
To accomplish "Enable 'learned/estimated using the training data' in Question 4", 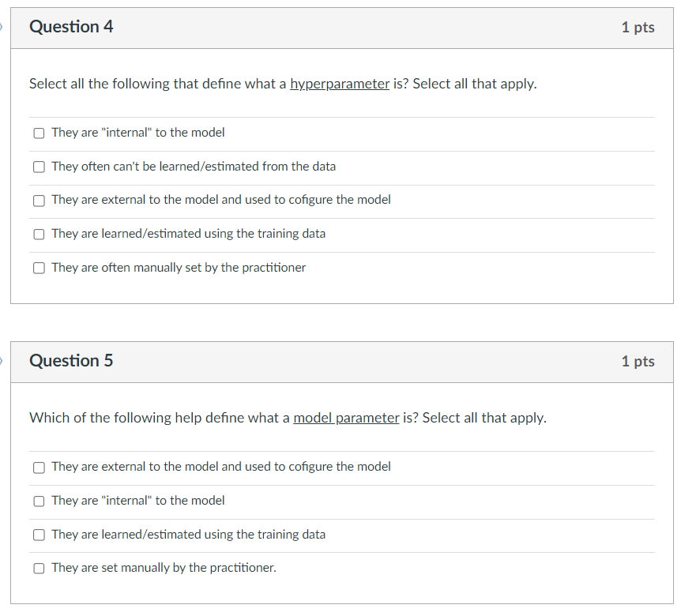I will (x=39, y=234).
